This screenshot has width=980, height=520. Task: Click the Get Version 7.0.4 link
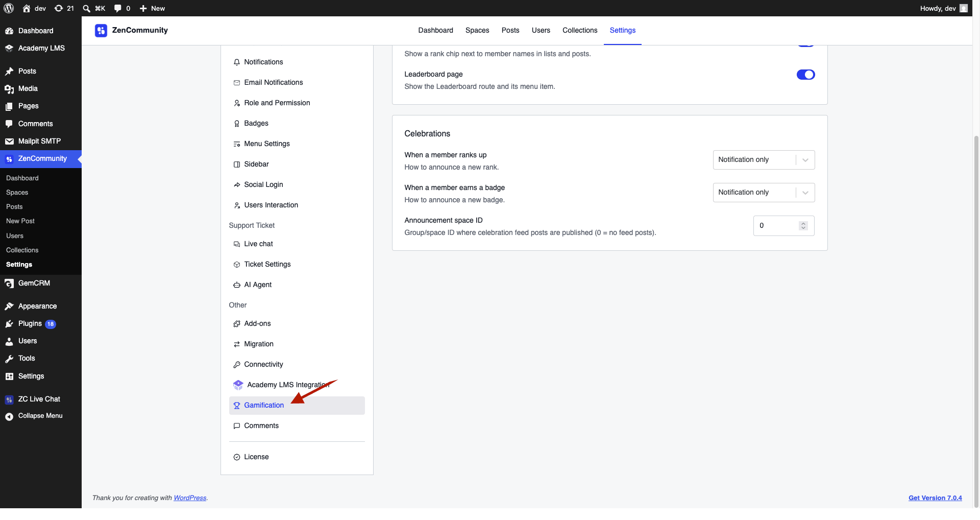(x=935, y=498)
